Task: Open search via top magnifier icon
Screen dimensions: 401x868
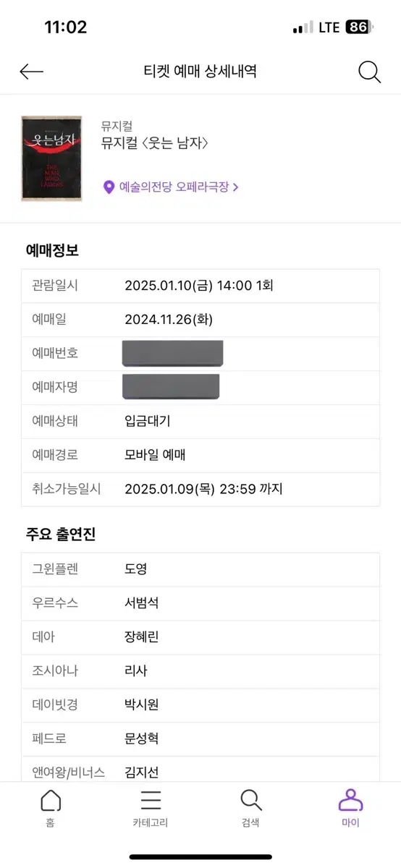Action: click(369, 72)
